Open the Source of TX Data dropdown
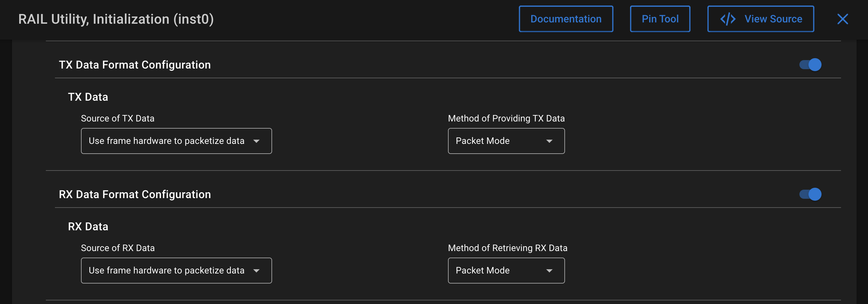868x304 pixels. pos(176,141)
